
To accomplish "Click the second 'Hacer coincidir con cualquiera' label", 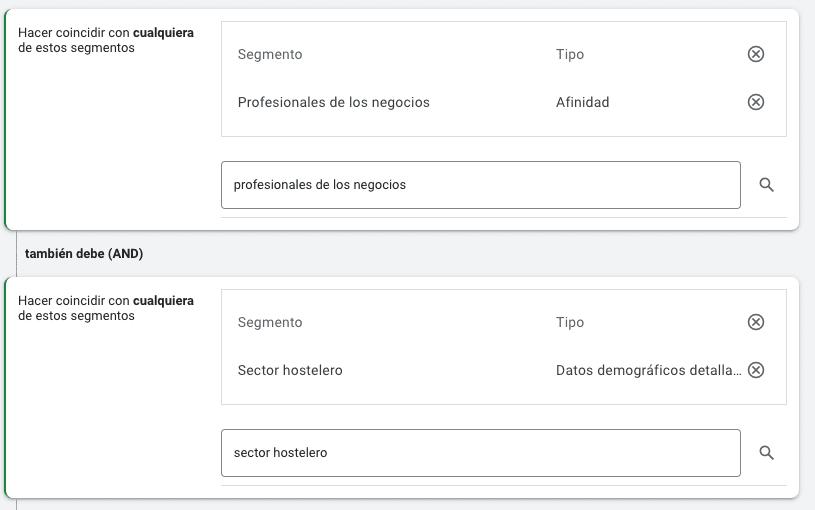I will pos(106,301).
